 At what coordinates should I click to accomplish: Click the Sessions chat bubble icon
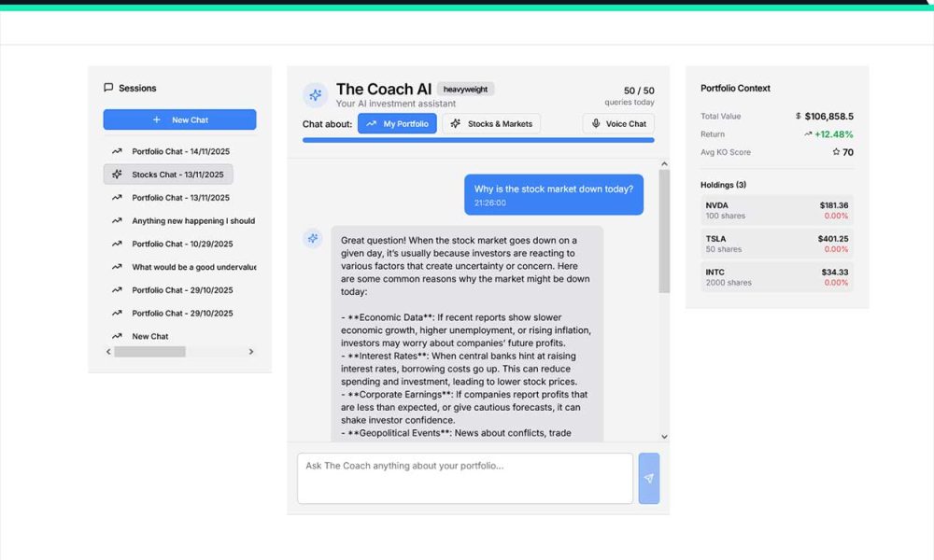(108, 88)
